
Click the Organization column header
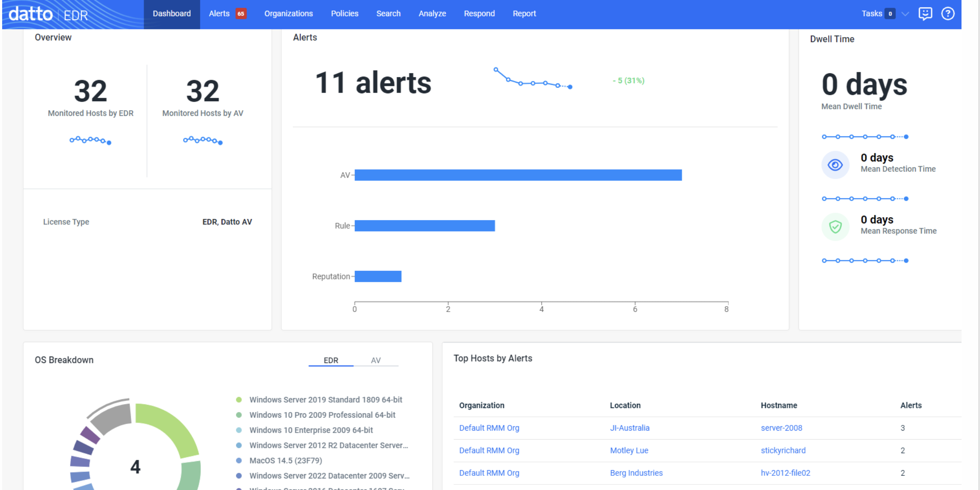click(x=481, y=406)
